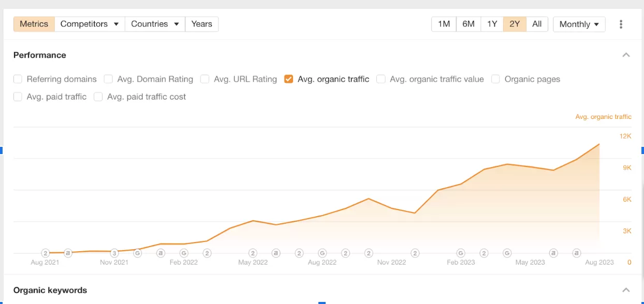This screenshot has width=644, height=304.
Task: Switch to the Years tab
Action: [x=201, y=24]
